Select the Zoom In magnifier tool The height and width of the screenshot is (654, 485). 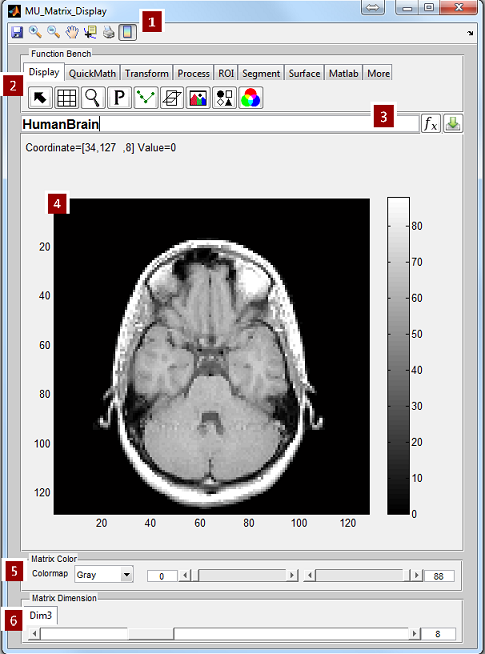coord(35,32)
